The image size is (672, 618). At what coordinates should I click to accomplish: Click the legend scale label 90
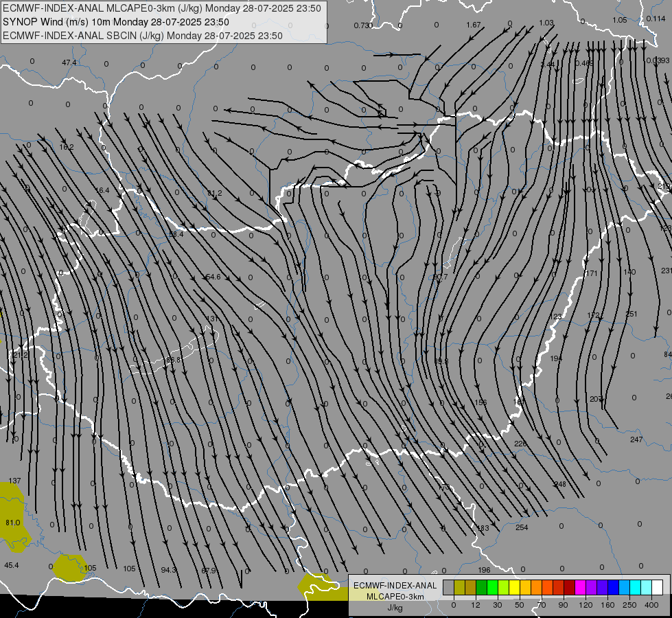tap(564, 605)
